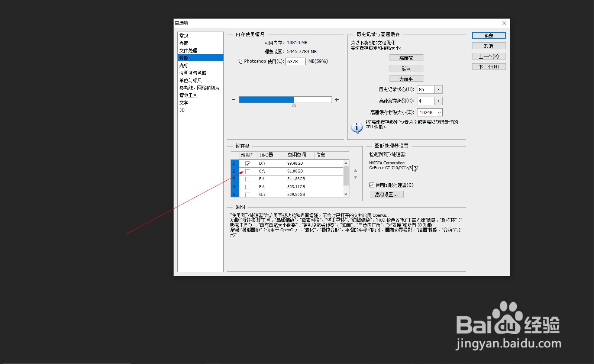Open the 增效工具 category

pos(188,95)
